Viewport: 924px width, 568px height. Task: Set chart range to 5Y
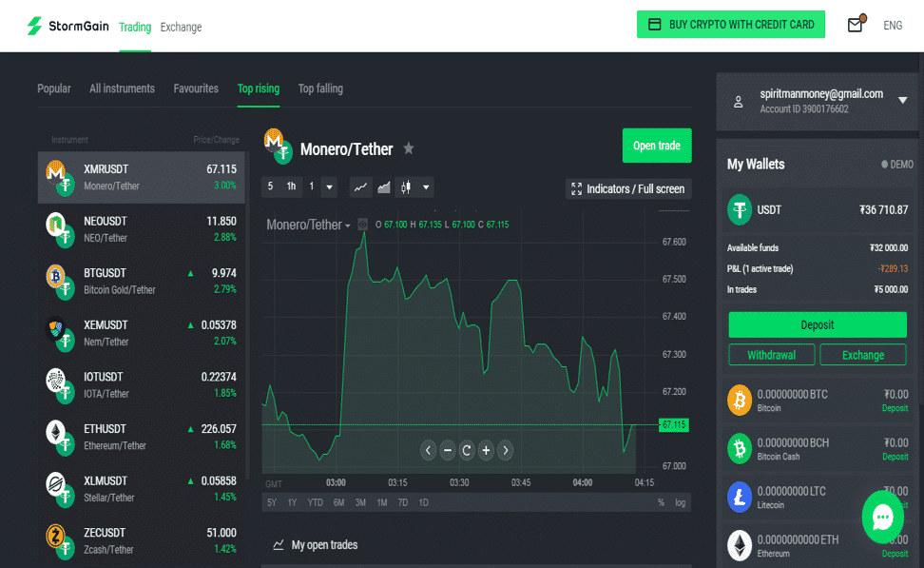272,502
